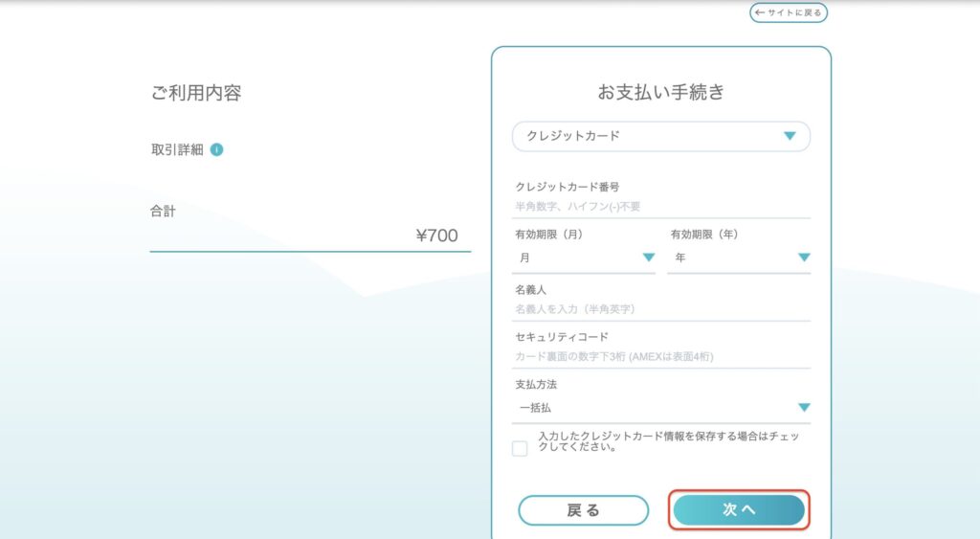Follow the サイトに戻る link
980x539 pixels.
(789, 12)
